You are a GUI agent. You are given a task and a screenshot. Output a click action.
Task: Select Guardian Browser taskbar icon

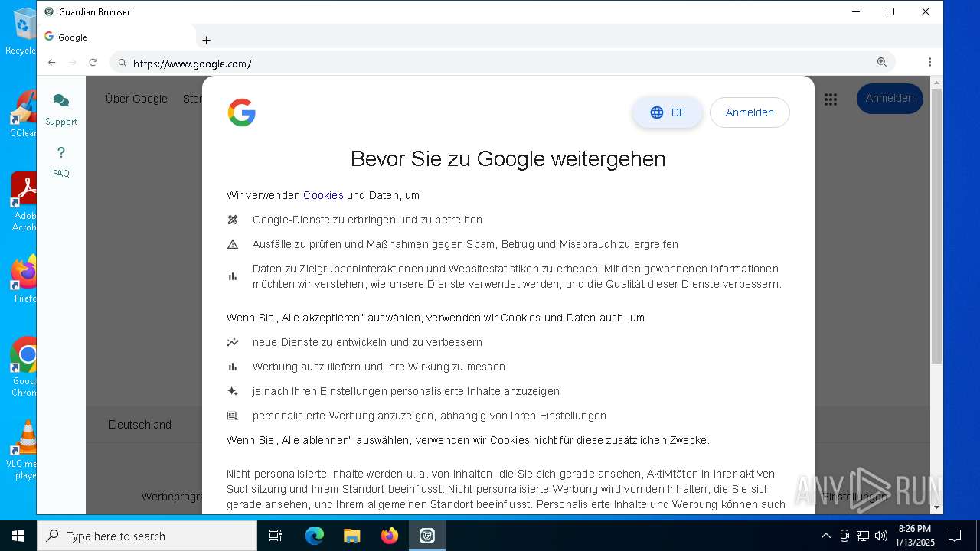point(427,536)
